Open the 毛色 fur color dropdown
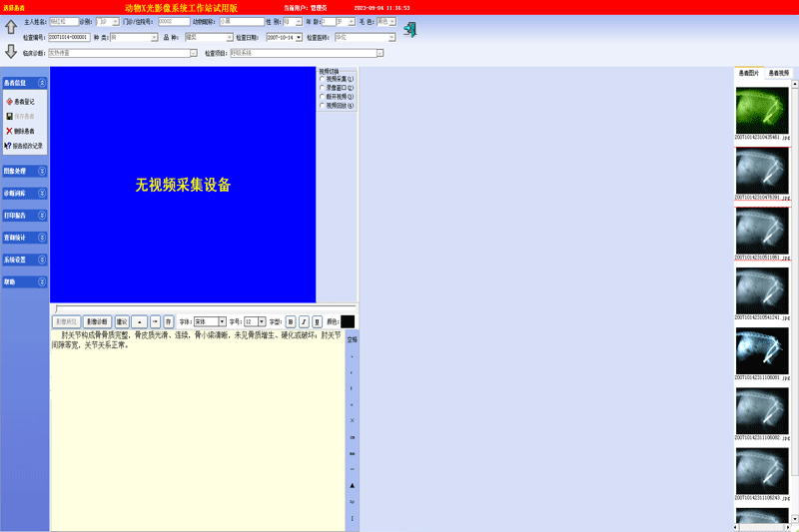This screenshot has height=532, width=799. pyautogui.click(x=393, y=22)
